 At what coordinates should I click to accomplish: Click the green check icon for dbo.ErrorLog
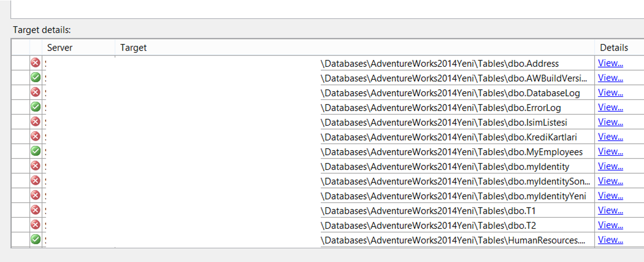tap(35, 107)
